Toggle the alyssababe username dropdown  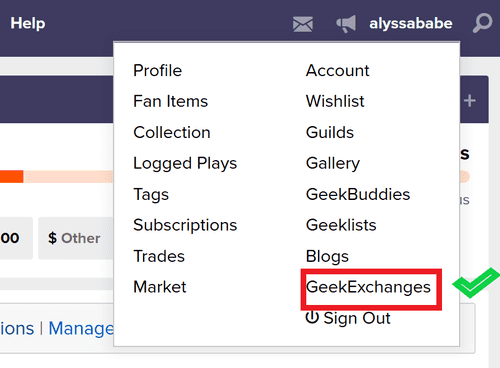pos(411,24)
